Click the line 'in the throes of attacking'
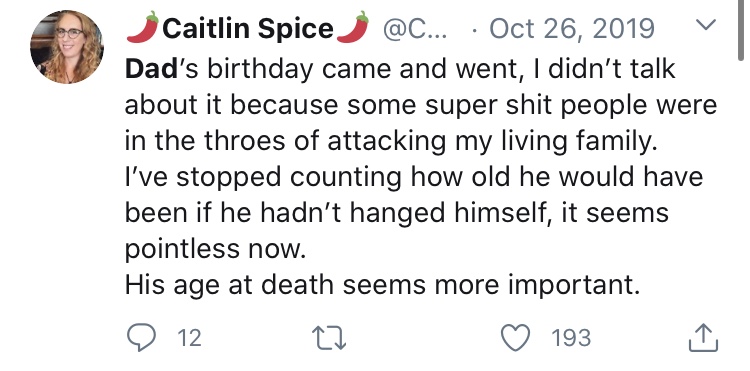Screen dimensions: 750x371 pyautogui.click(x=391, y=142)
